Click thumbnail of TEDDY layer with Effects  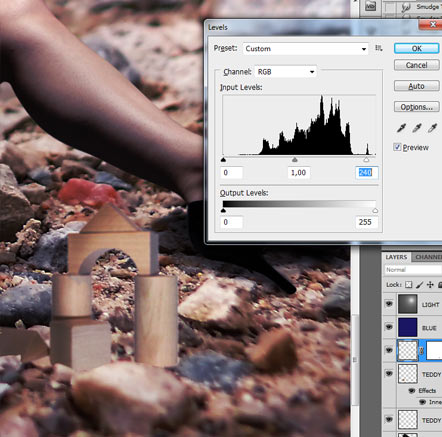pos(407,374)
